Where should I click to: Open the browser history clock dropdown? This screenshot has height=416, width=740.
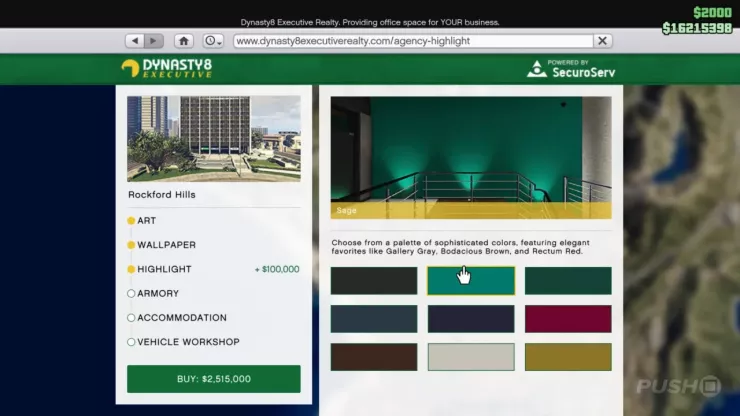(x=213, y=41)
